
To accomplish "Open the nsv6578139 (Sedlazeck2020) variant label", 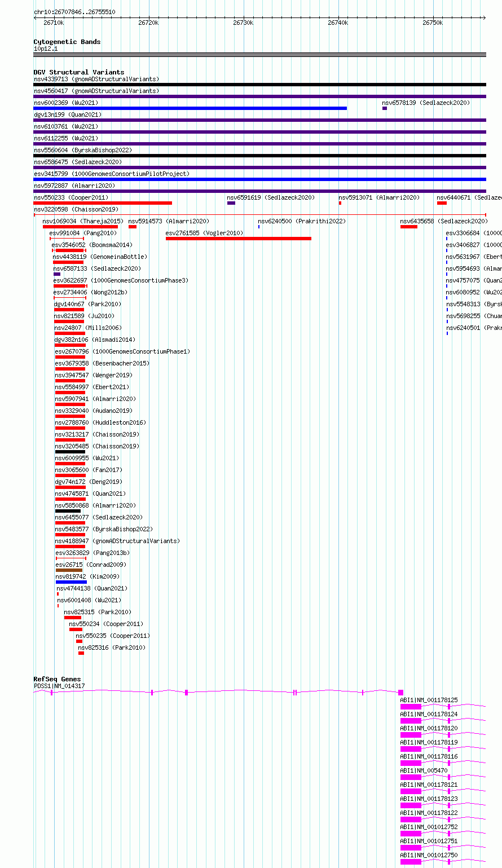I will point(426,103).
